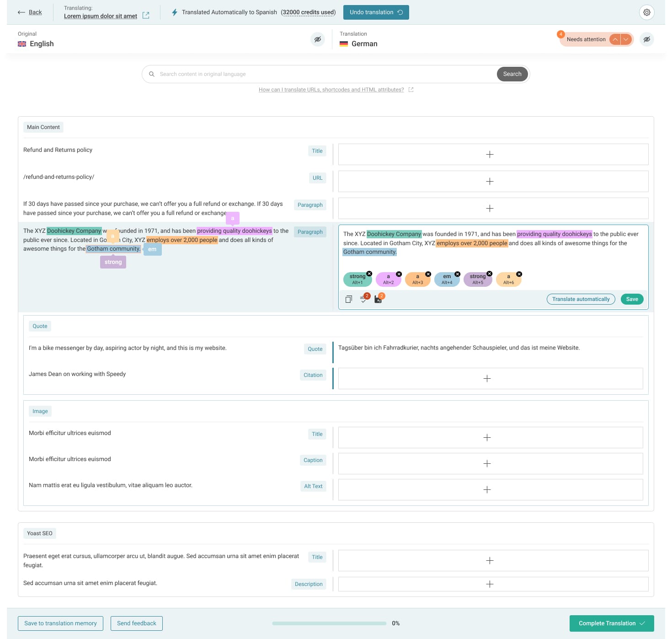Toggle visibility of German translation column
672x639 pixels.
(646, 39)
